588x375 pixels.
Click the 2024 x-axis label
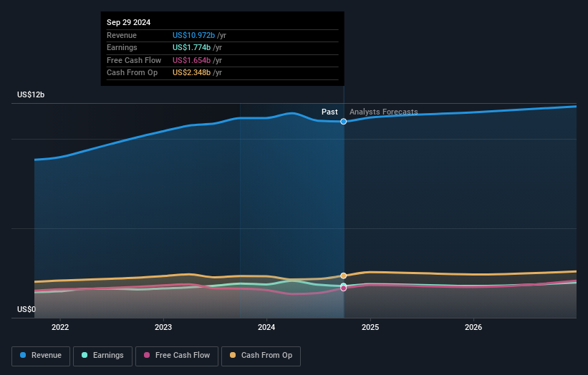[266, 327]
